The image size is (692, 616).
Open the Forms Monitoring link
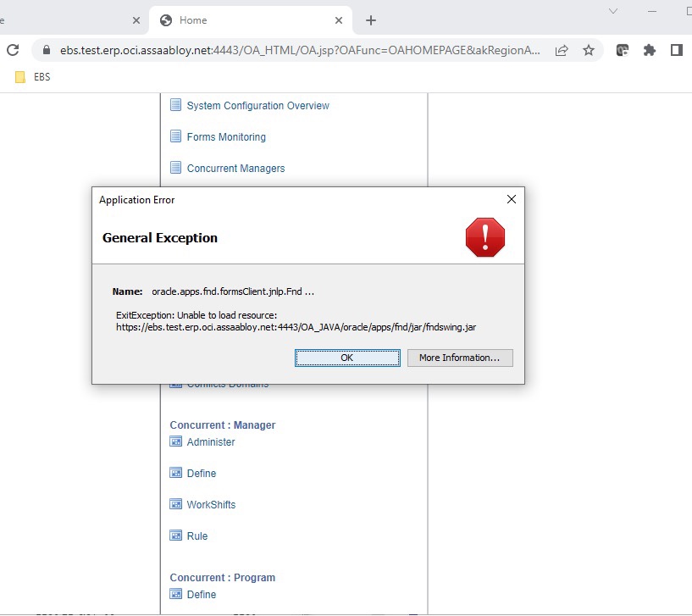226,137
